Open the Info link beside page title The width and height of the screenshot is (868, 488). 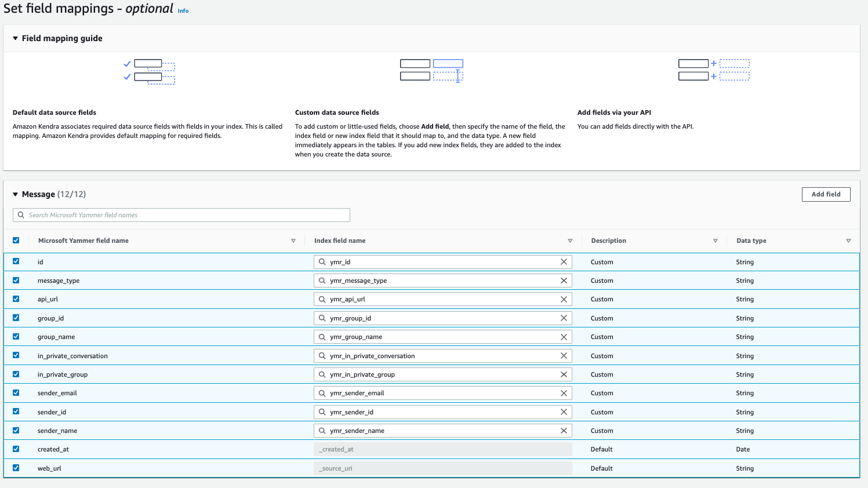coord(183,11)
